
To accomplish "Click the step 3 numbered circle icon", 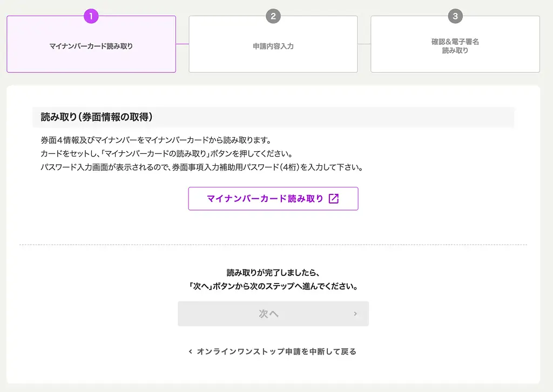I will 455,16.
